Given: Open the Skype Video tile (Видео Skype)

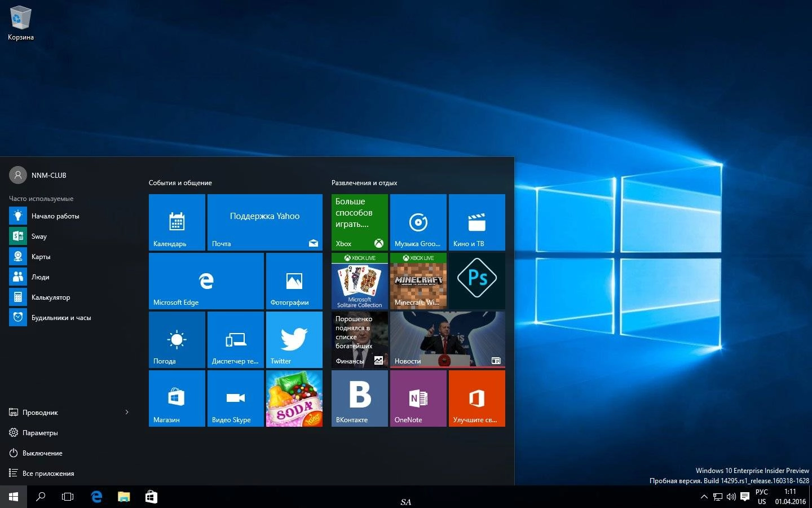Looking at the screenshot, I should (x=236, y=398).
